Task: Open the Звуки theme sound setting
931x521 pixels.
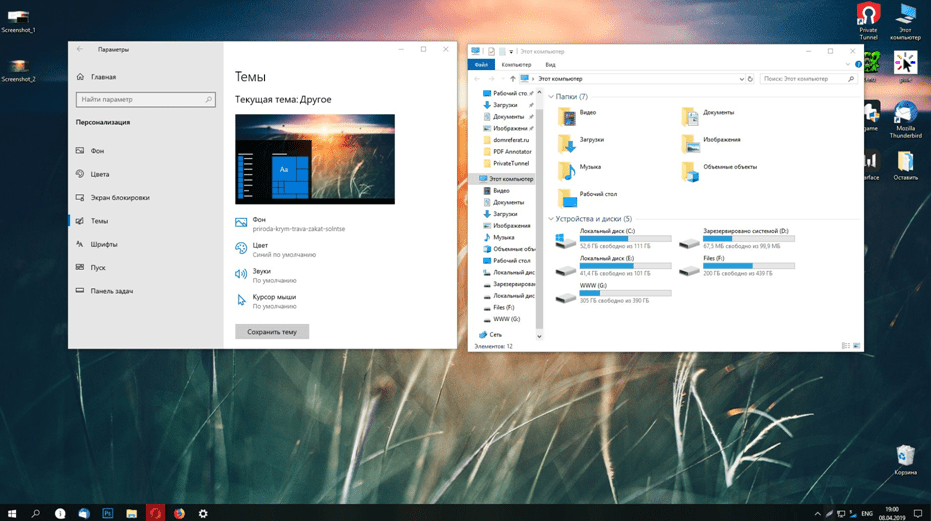Action: point(261,271)
